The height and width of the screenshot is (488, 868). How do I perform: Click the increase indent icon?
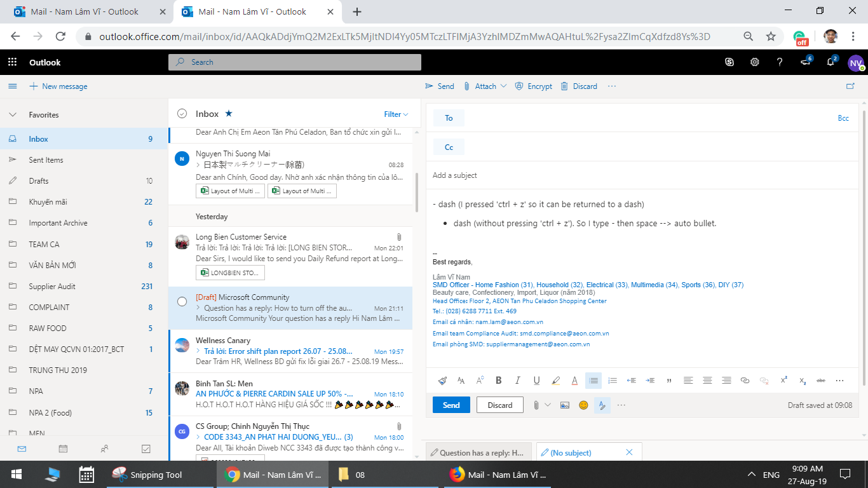(x=650, y=381)
